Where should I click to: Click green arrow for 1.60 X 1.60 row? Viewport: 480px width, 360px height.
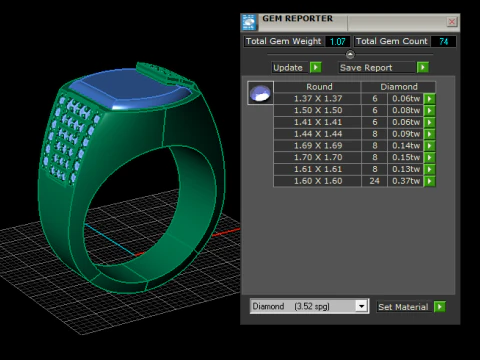coord(430,181)
